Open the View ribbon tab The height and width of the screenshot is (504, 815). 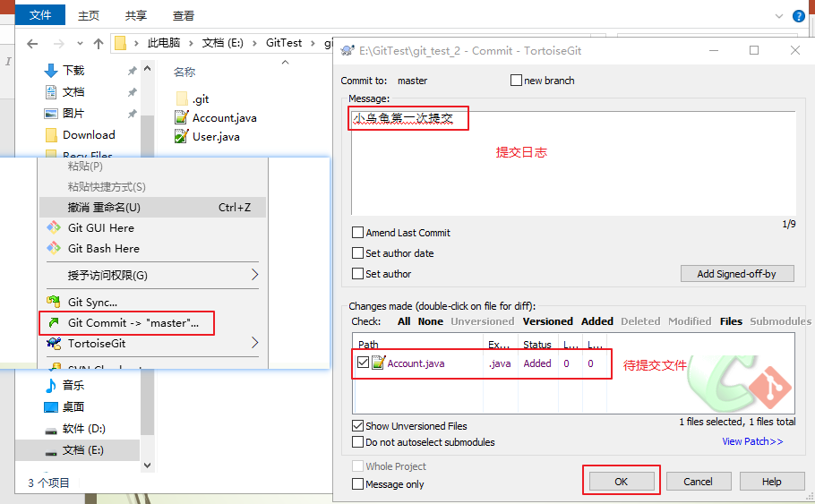click(183, 16)
